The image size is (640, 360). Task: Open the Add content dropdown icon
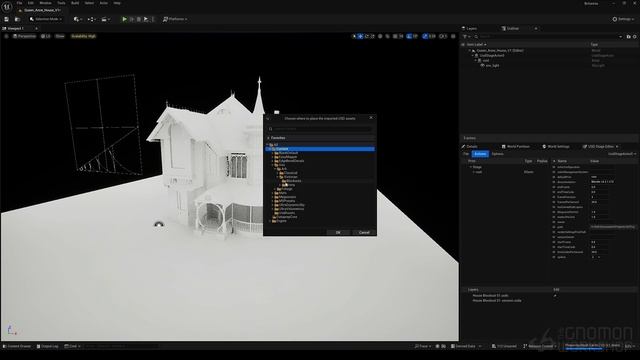pyautogui.click(x=78, y=19)
